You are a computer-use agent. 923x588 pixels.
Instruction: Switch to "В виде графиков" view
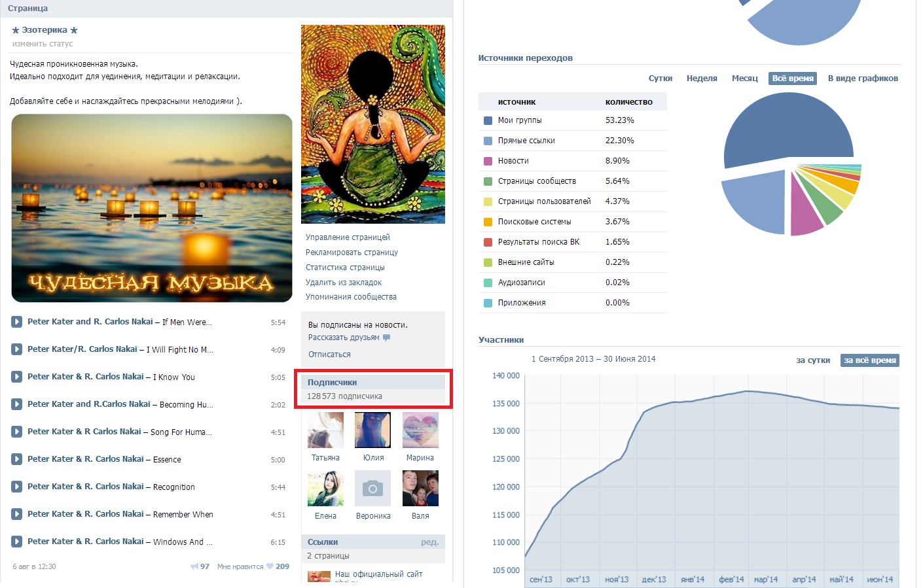pyautogui.click(x=863, y=78)
